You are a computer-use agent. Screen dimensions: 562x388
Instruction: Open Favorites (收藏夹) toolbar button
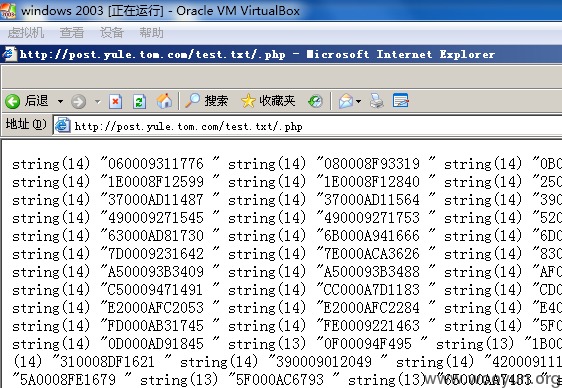point(268,101)
